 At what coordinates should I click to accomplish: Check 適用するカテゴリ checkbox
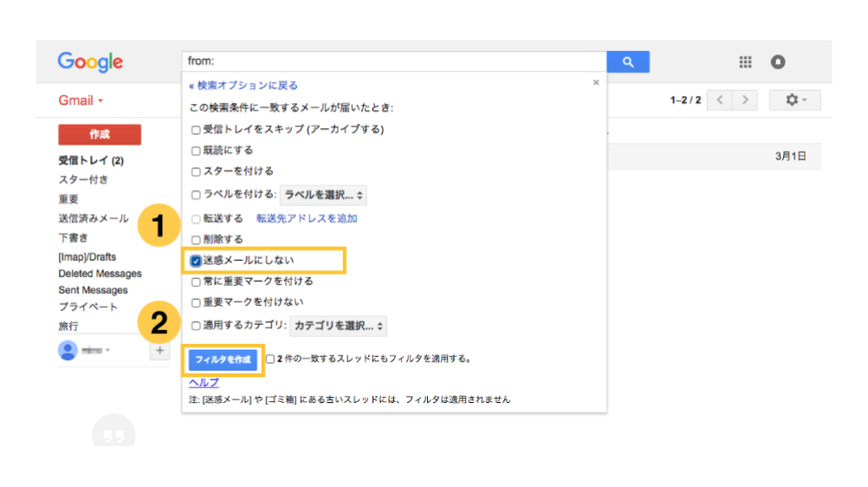[x=196, y=326]
